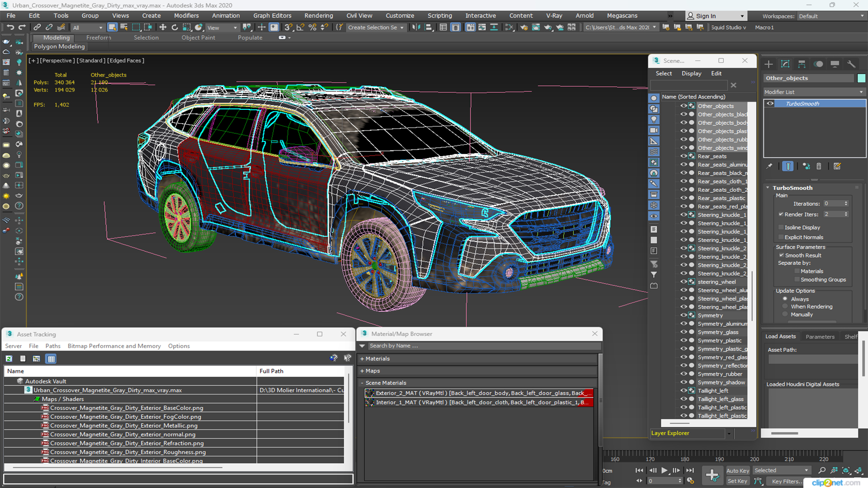Toggle TurboSmooth modifier visibility eye
This screenshot has width=868, height=488.
pyautogui.click(x=770, y=103)
